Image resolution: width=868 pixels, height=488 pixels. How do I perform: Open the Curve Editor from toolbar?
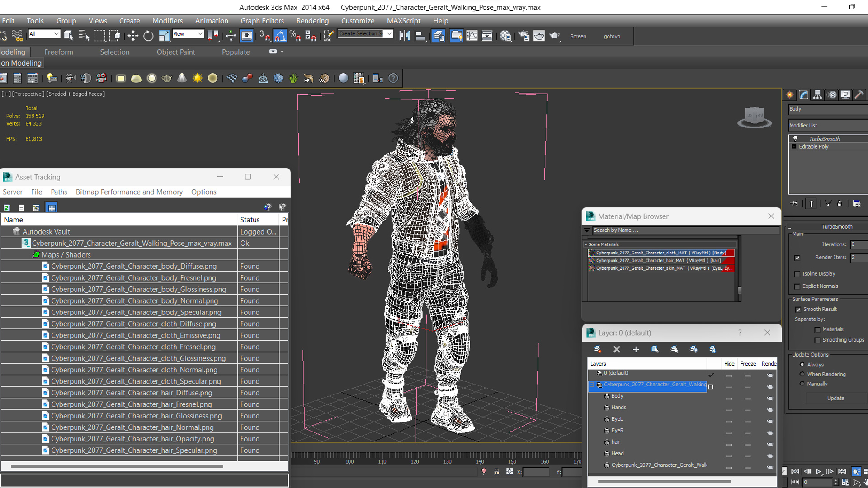click(472, 36)
